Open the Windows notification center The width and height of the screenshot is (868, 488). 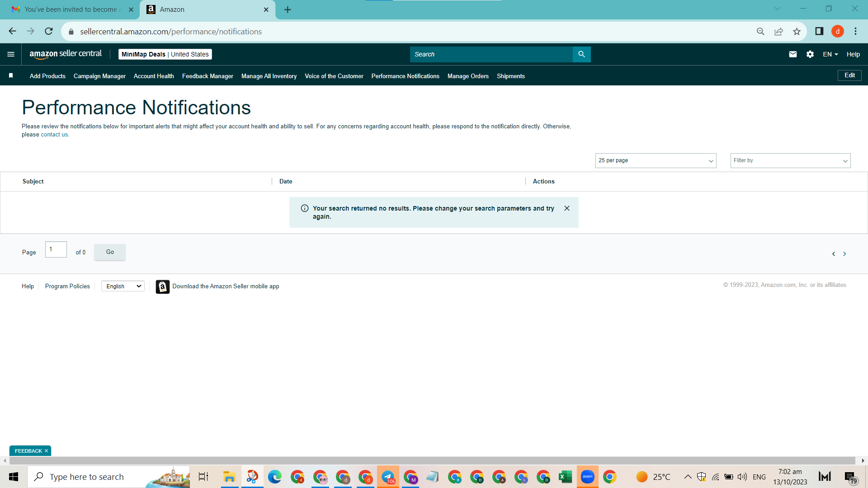pyautogui.click(x=850, y=477)
